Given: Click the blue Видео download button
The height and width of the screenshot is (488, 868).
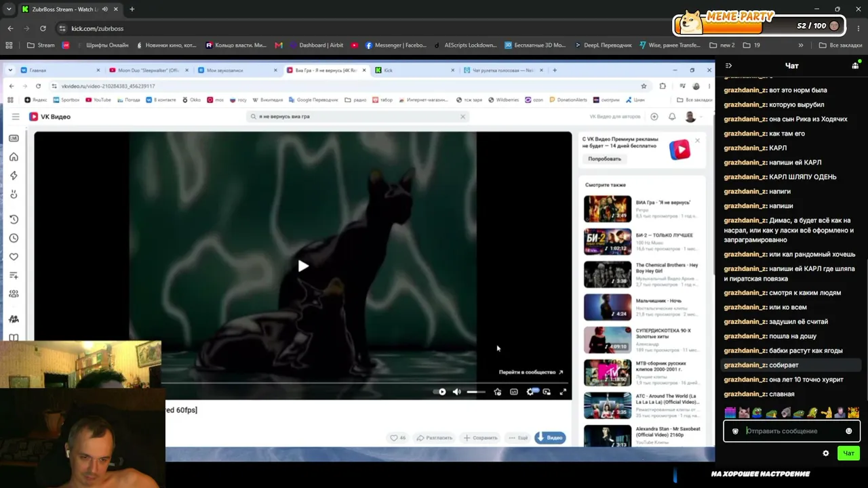Looking at the screenshot, I should coord(550,438).
